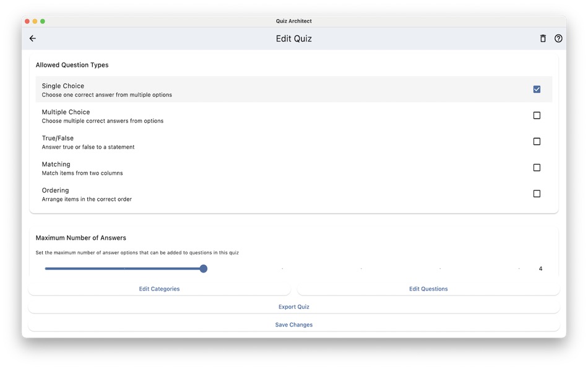Screen dimensions: 588x368
Task: Click Save Changes
Action: coord(293,325)
